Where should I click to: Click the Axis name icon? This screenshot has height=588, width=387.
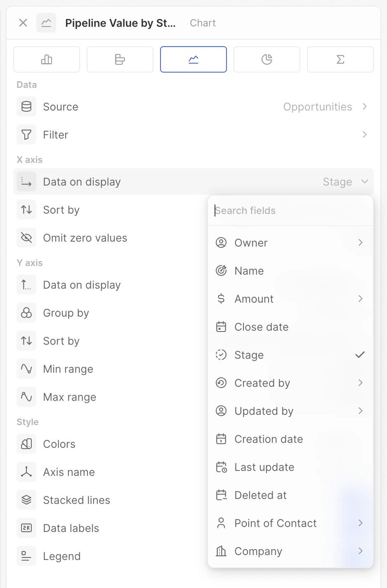(26, 472)
